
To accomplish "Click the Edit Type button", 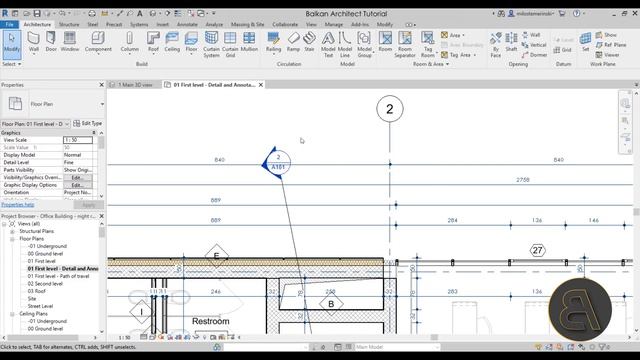I will click(x=87, y=123).
